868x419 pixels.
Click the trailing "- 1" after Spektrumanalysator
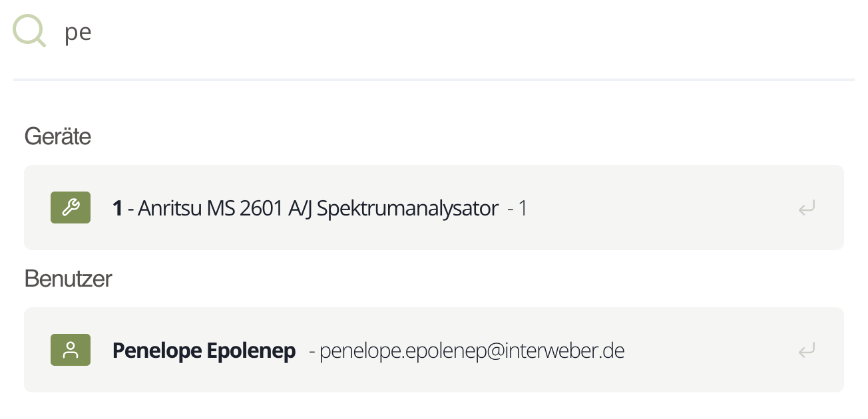tap(517, 209)
